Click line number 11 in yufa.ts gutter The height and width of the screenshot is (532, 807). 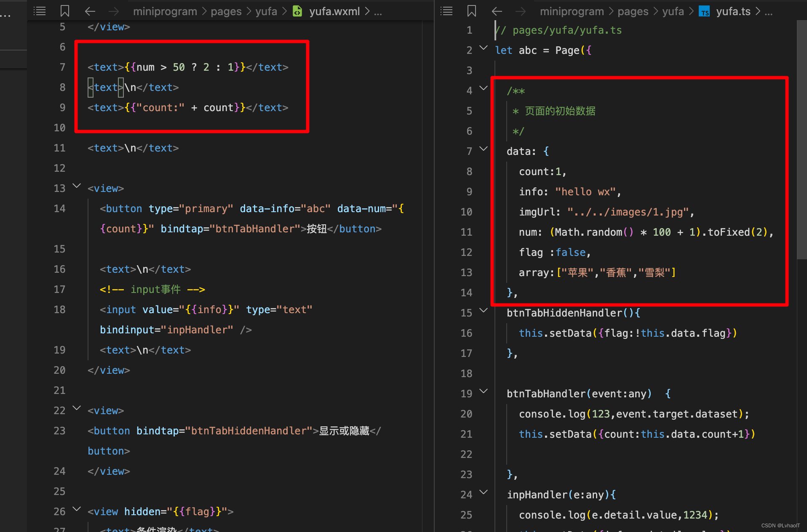466,232
